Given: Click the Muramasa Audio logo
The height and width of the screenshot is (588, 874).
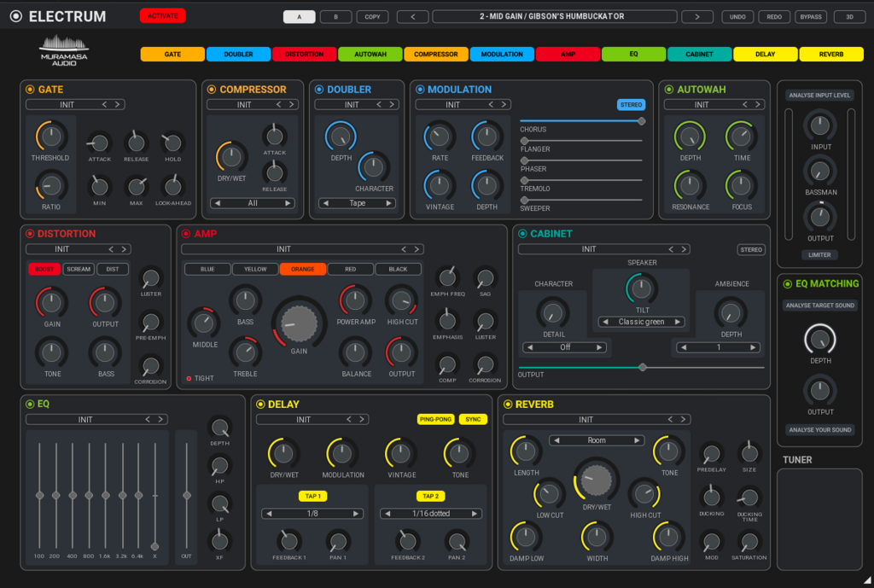Looking at the screenshot, I should pyautogui.click(x=64, y=50).
